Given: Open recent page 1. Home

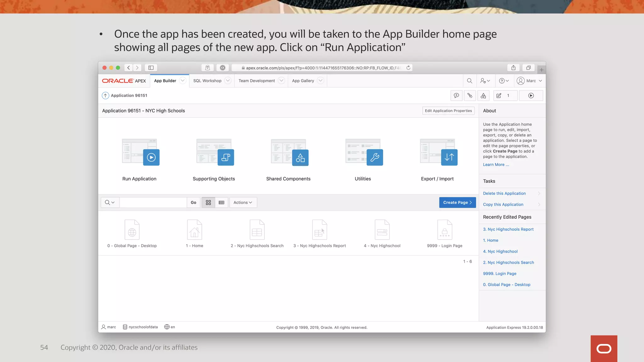Looking at the screenshot, I should (x=491, y=240).
